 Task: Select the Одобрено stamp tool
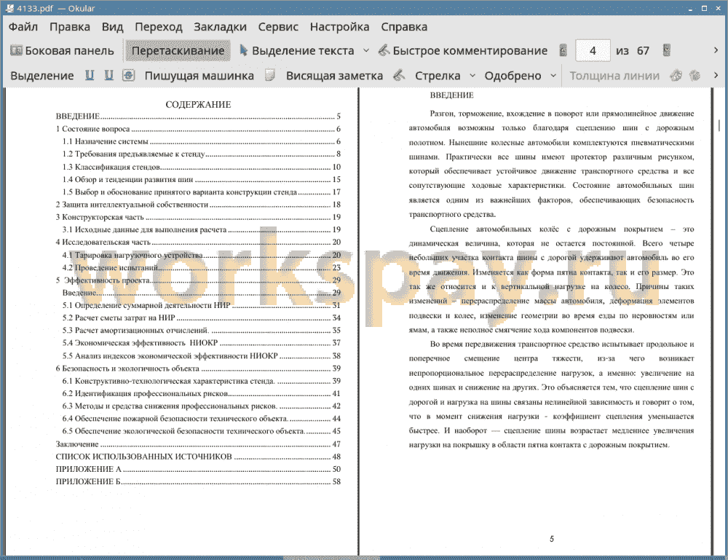[x=513, y=76]
